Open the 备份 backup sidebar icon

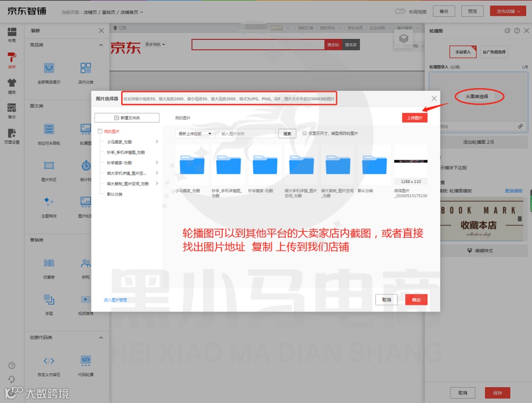pyautogui.click(x=12, y=108)
